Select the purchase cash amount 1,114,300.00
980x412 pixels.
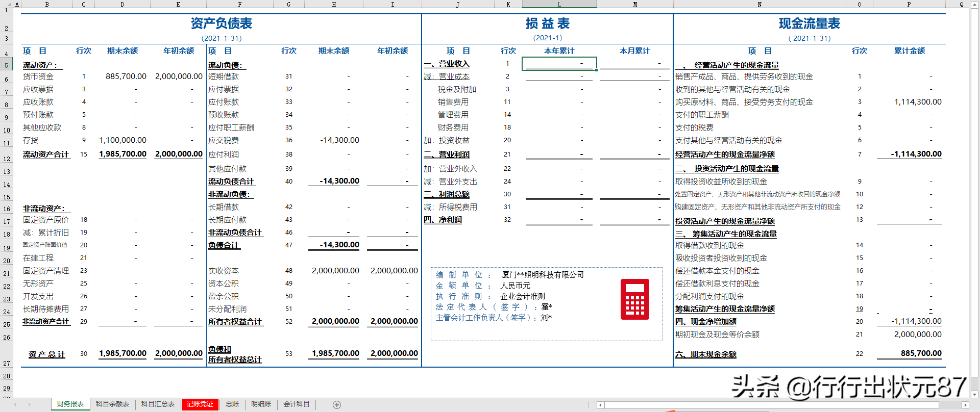pos(918,102)
